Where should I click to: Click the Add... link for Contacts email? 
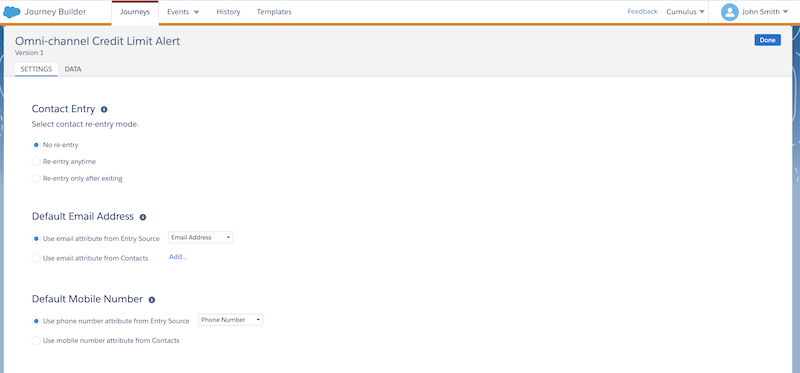click(x=178, y=257)
